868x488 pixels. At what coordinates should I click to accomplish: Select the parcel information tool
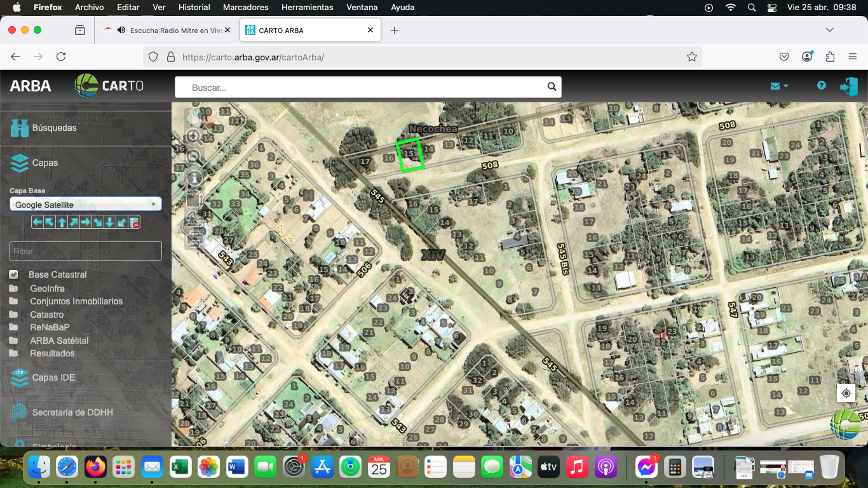pyautogui.click(x=194, y=178)
